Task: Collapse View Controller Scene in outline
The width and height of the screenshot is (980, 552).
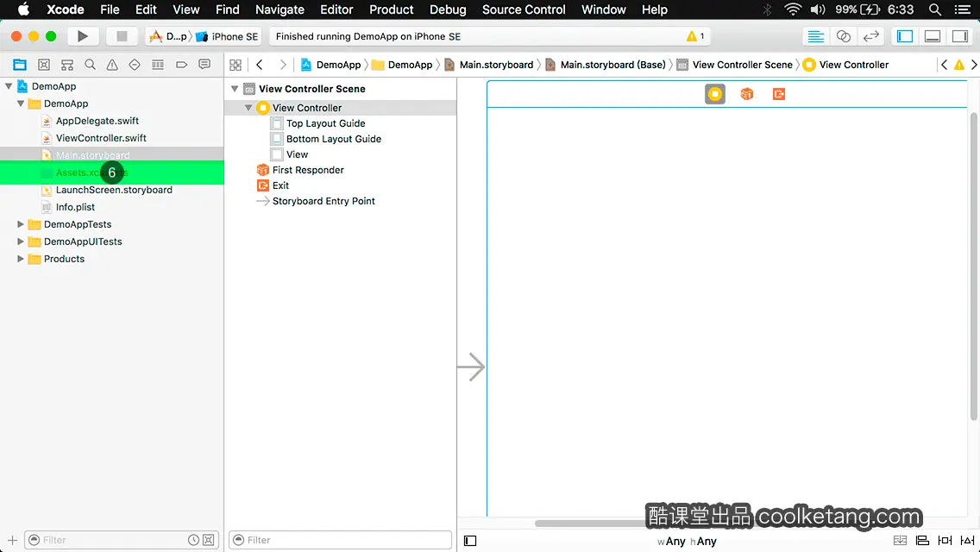Action: point(235,89)
